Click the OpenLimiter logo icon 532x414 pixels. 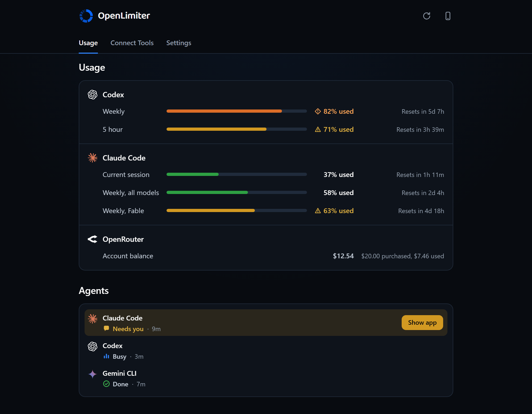click(86, 16)
